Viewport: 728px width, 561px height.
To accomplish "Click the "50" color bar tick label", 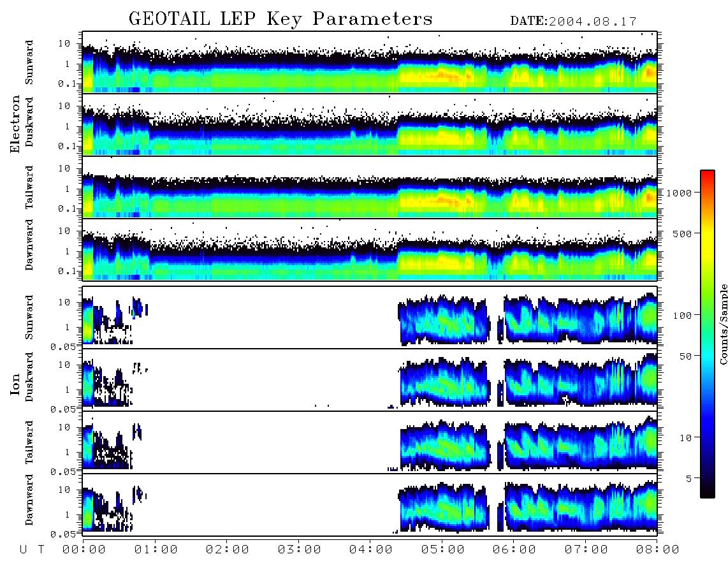I will coord(685,356).
